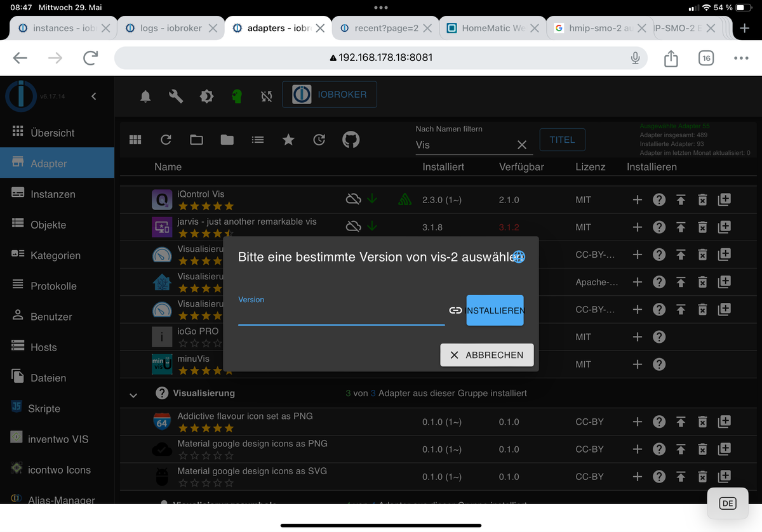Delete the iQontrol Vis adapter
Viewport: 762px width, 532px height.
point(702,200)
